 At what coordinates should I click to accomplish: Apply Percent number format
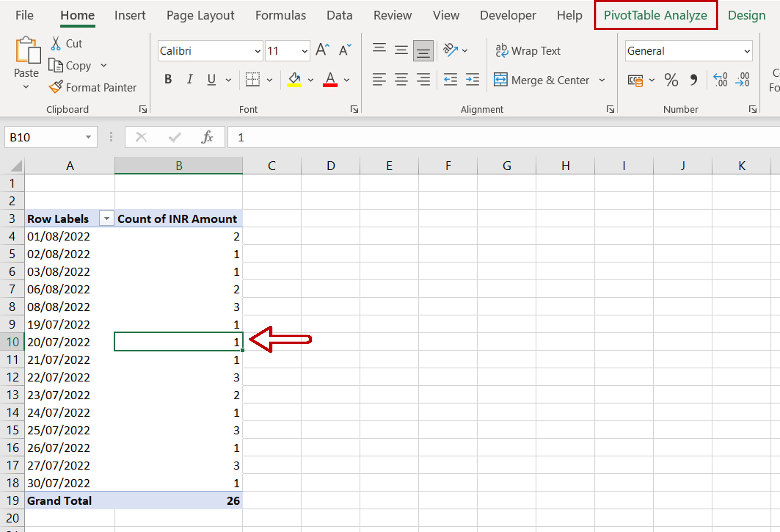tap(671, 79)
